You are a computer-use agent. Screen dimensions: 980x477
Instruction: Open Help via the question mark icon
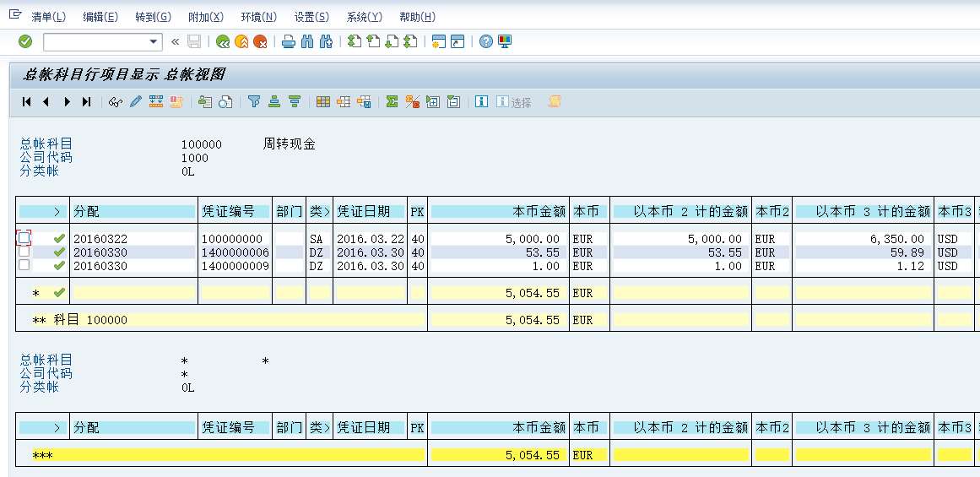point(486,42)
